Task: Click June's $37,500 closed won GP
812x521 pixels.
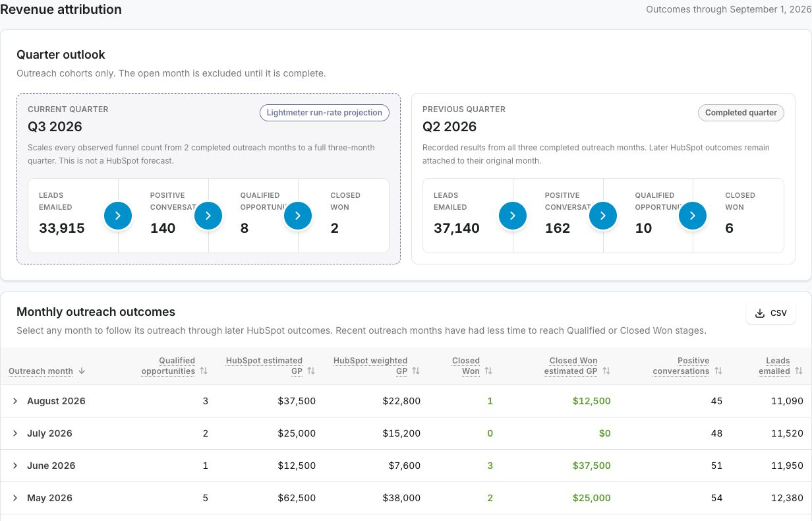Action: click(x=592, y=466)
